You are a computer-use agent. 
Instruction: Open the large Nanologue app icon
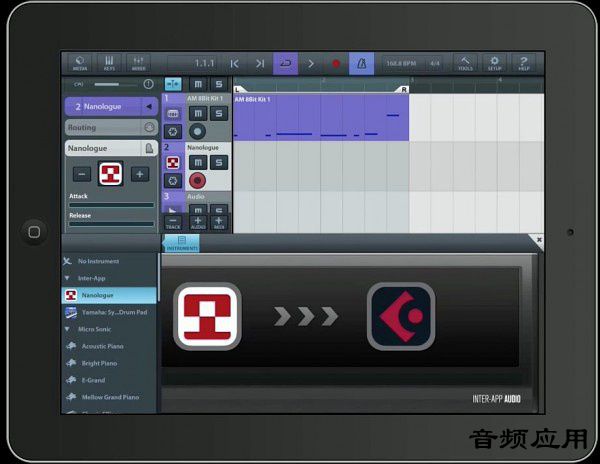point(207,316)
